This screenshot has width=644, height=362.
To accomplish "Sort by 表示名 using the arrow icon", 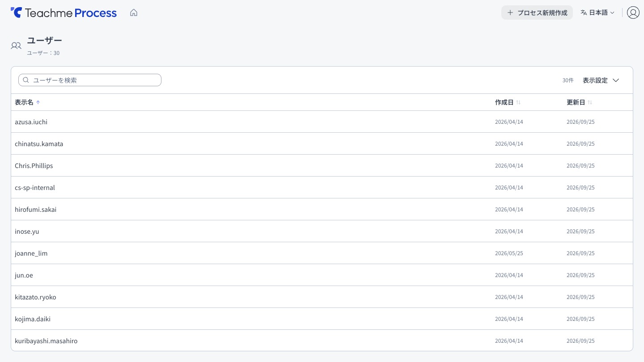I will (x=38, y=102).
